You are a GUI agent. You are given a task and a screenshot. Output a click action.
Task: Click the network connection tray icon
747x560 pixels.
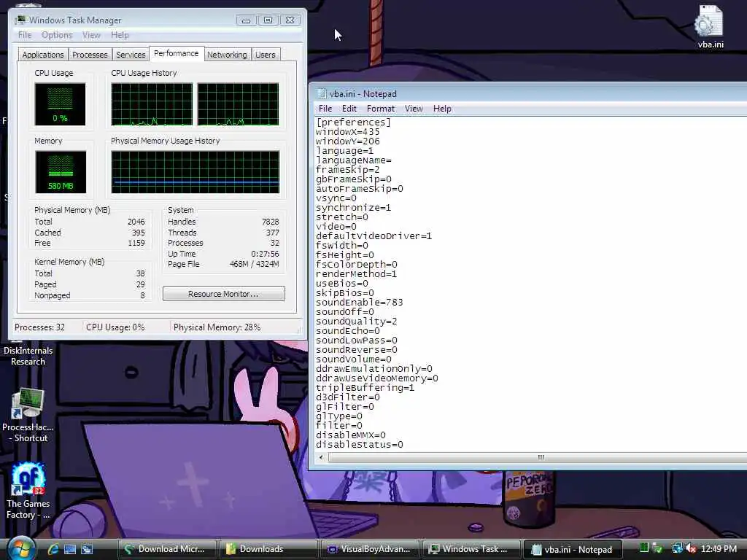(677, 548)
